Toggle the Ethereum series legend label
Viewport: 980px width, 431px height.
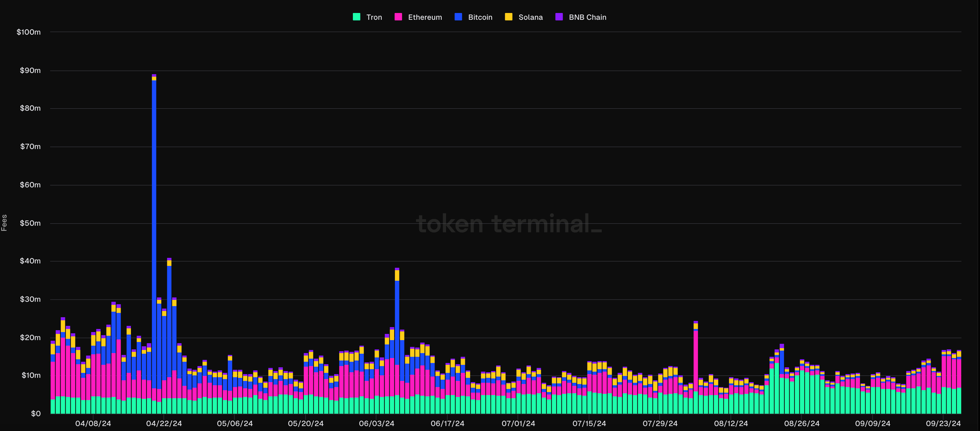[425, 17]
